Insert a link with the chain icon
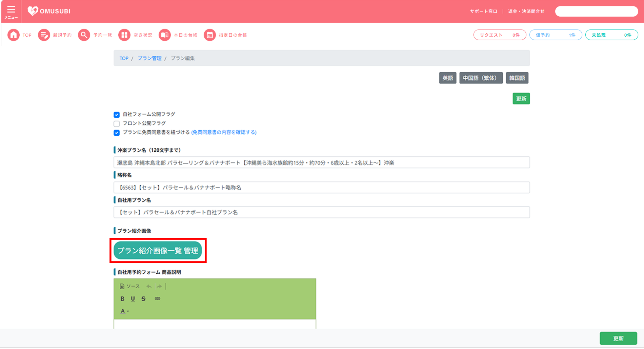 157,299
